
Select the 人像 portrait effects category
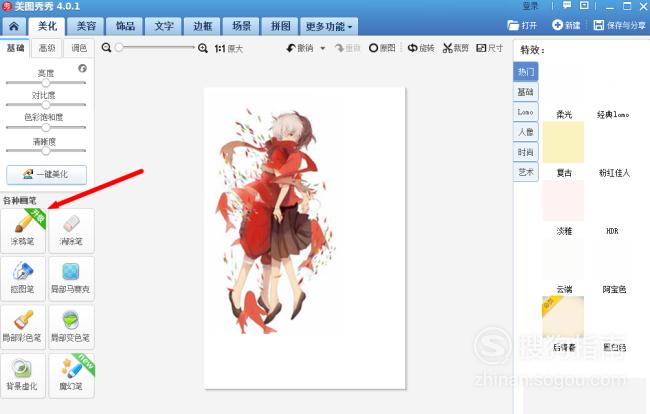click(526, 132)
